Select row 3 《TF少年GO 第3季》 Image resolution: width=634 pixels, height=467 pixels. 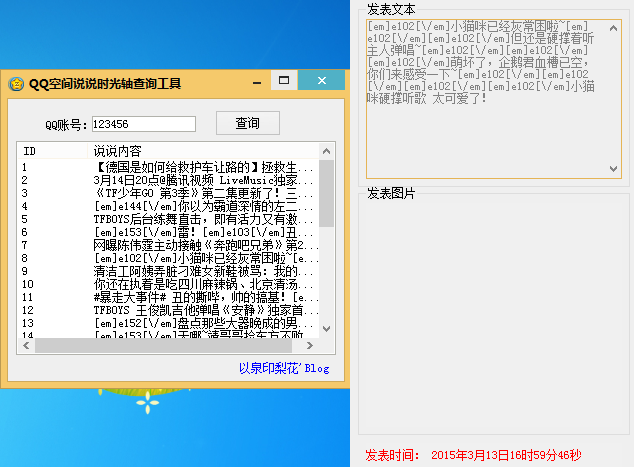tap(168, 193)
